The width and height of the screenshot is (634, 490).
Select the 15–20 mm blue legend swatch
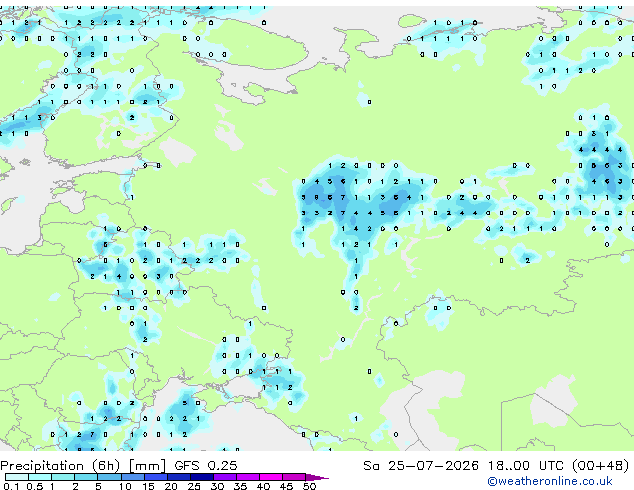point(155,477)
